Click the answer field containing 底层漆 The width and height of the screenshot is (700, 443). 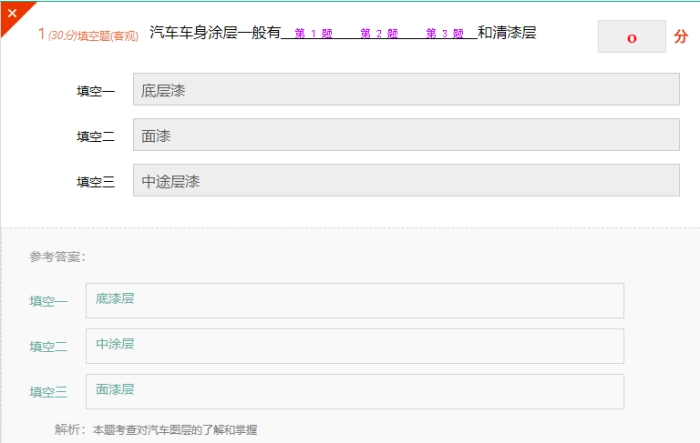coord(406,91)
